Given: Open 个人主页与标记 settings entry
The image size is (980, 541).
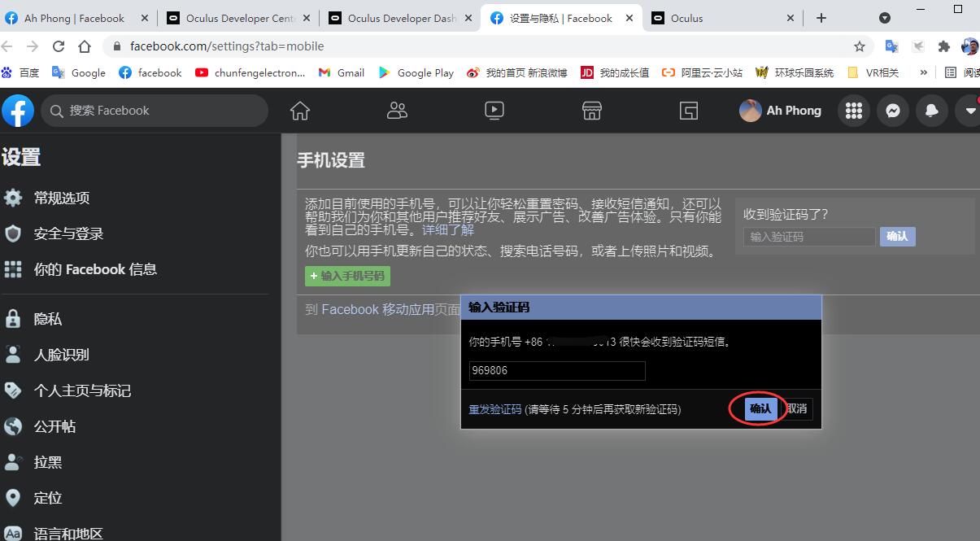Looking at the screenshot, I should (82, 390).
